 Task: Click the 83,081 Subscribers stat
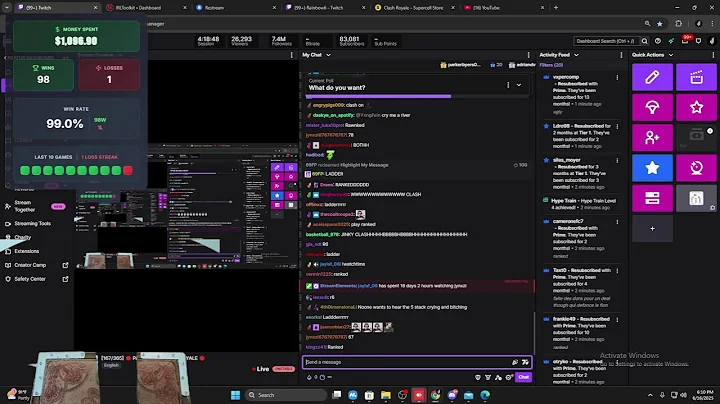click(x=351, y=41)
